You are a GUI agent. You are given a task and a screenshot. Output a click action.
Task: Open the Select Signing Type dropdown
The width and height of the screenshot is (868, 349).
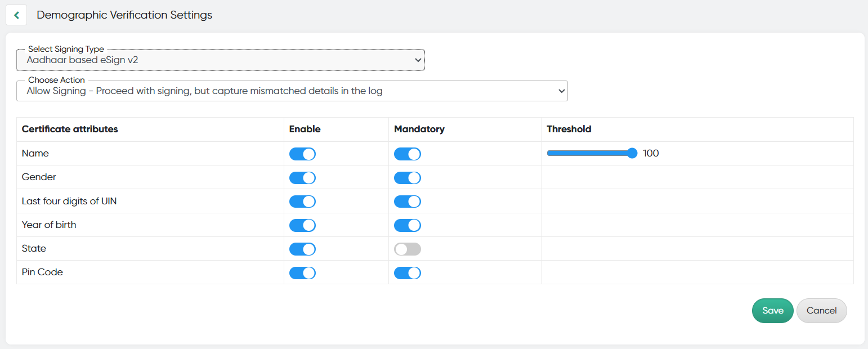[220, 60]
